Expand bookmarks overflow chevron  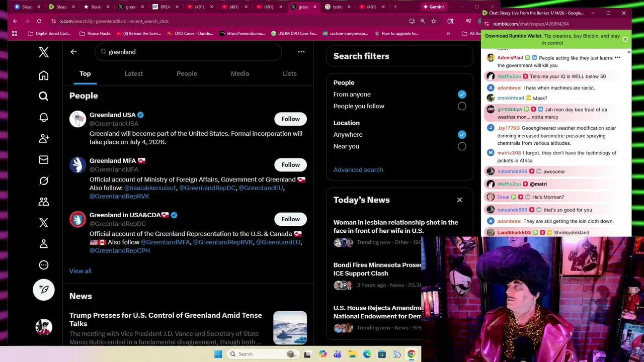(x=448, y=34)
